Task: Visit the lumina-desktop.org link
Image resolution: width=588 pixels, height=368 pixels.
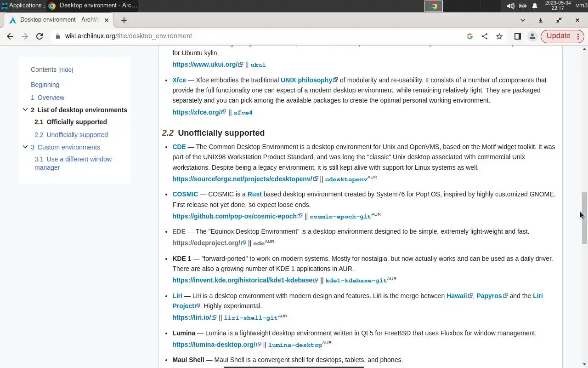Action: coord(217,345)
